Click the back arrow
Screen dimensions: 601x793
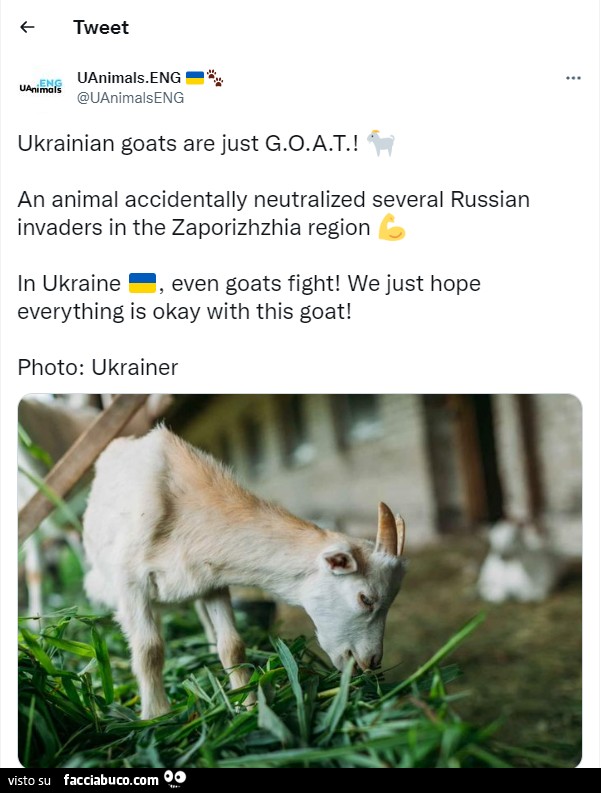(27, 27)
